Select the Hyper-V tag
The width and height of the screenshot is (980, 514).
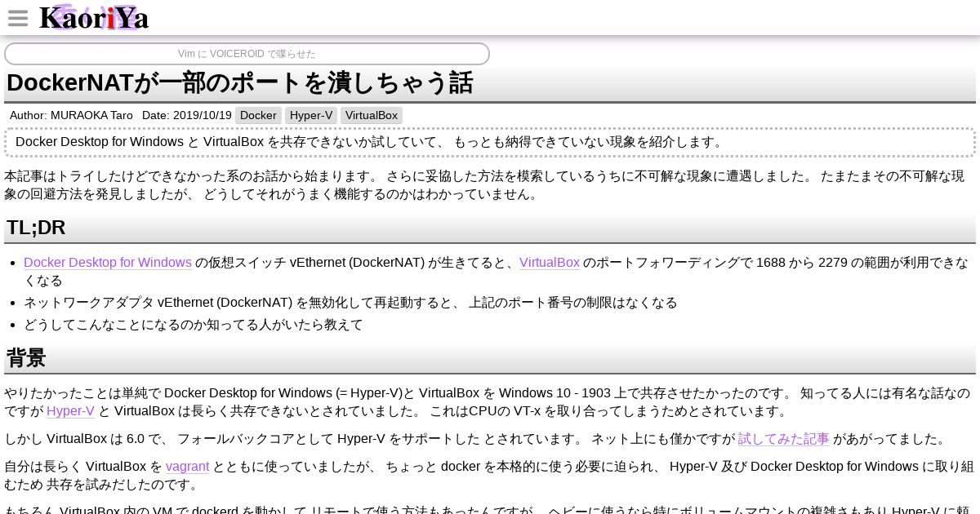coord(311,116)
